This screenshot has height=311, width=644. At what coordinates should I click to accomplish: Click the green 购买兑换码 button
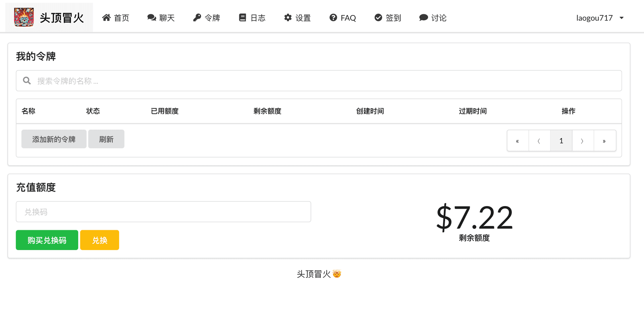47,240
